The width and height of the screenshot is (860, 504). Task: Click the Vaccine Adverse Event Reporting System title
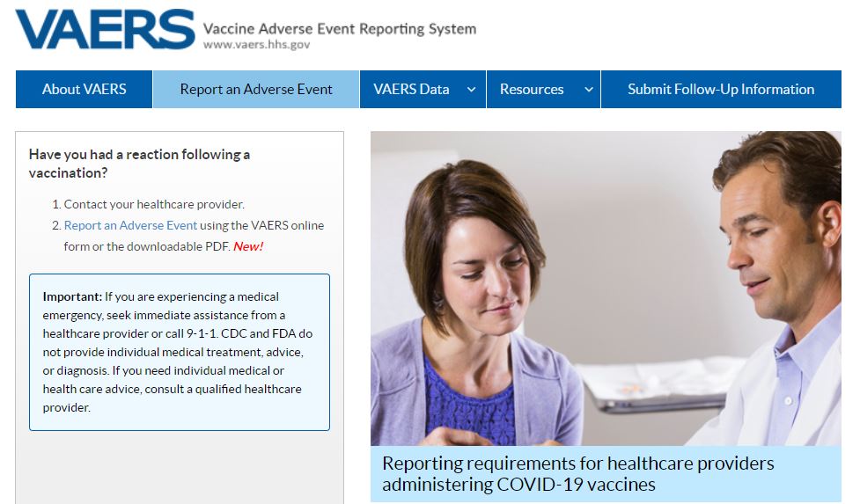click(x=340, y=28)
